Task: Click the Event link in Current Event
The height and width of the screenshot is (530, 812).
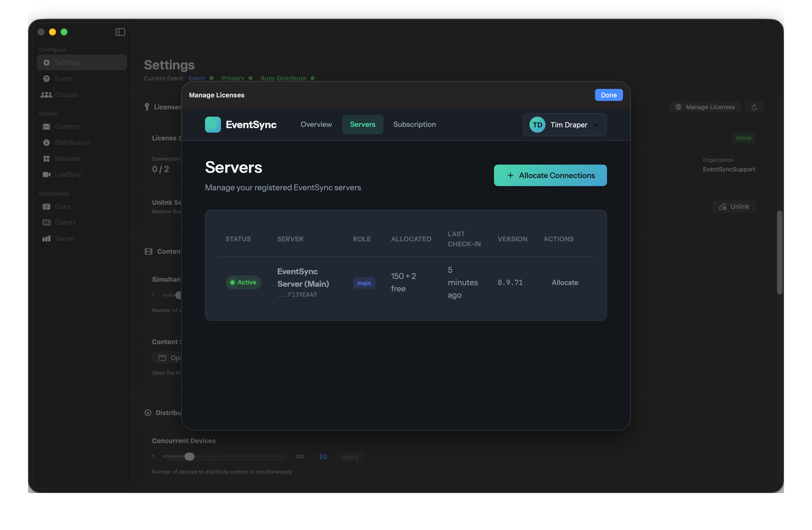Action: click(197, 78)
